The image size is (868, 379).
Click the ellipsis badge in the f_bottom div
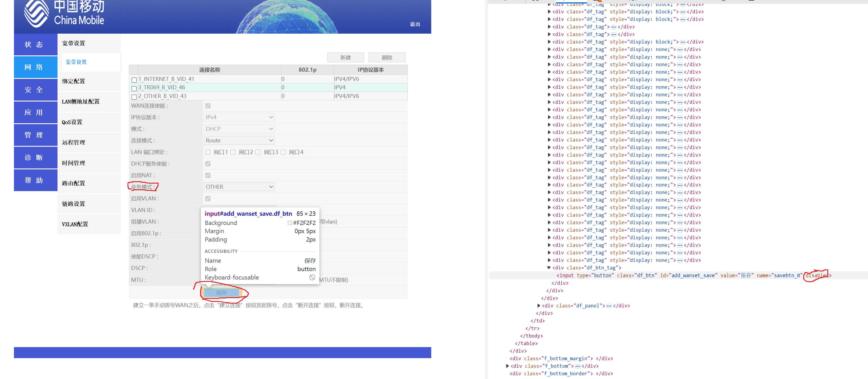point(577,366)
